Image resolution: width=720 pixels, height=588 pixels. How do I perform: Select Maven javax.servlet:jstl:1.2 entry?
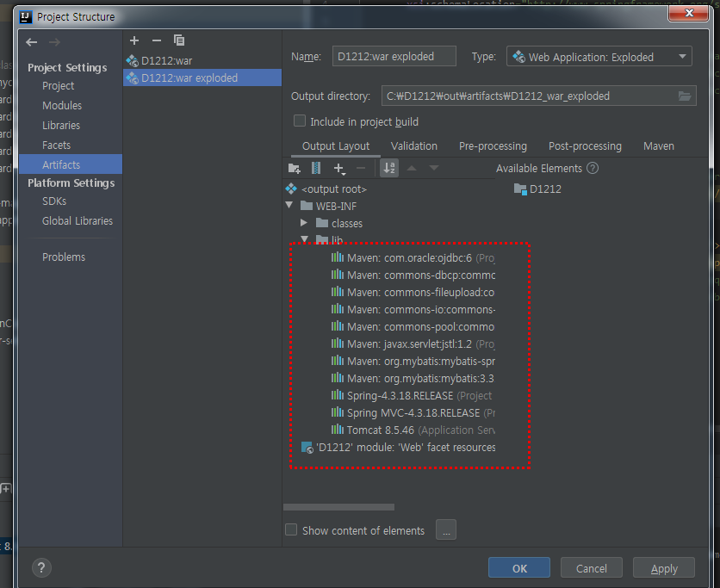click(x=413, y=344)
